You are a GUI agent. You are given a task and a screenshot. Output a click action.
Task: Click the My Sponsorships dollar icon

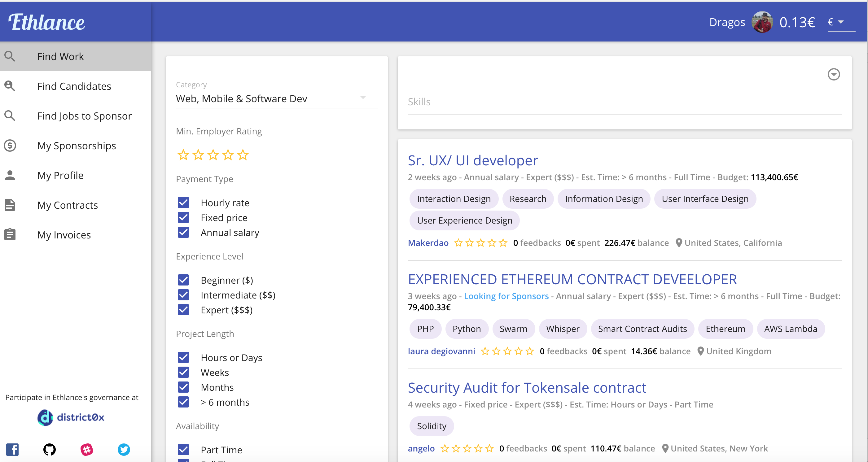[x=10, y=146]
